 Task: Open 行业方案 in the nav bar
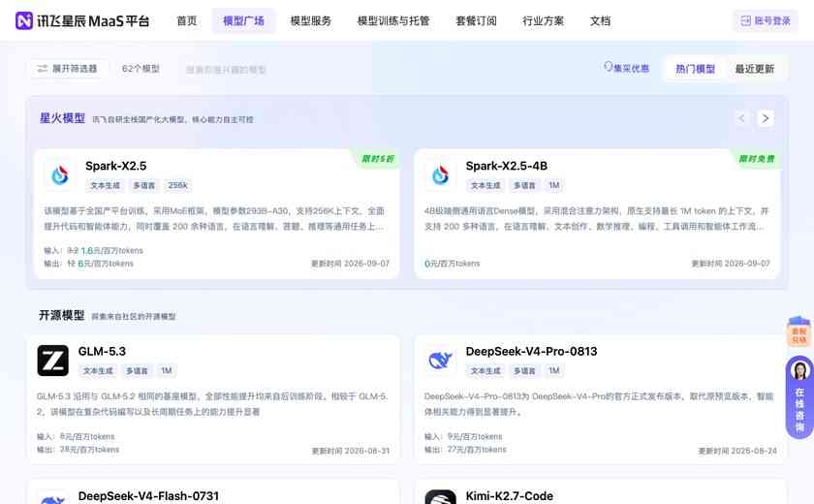click(543, 20)
